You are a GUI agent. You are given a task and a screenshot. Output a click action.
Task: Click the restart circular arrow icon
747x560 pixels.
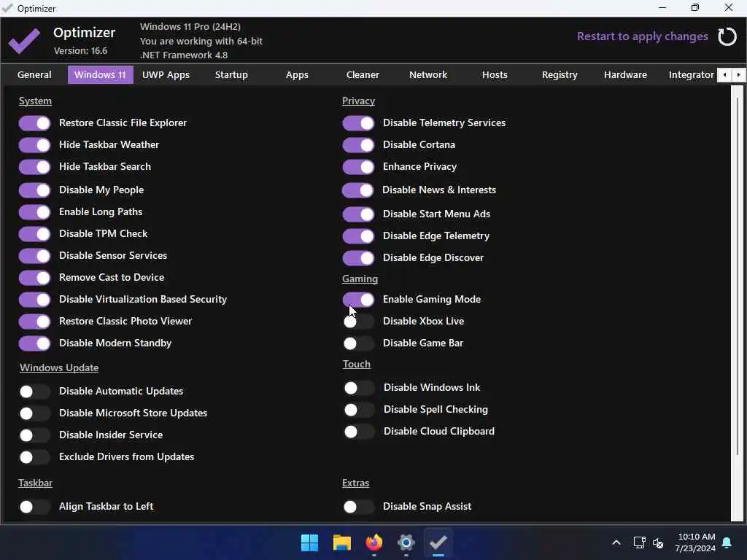tap(727, 36)
